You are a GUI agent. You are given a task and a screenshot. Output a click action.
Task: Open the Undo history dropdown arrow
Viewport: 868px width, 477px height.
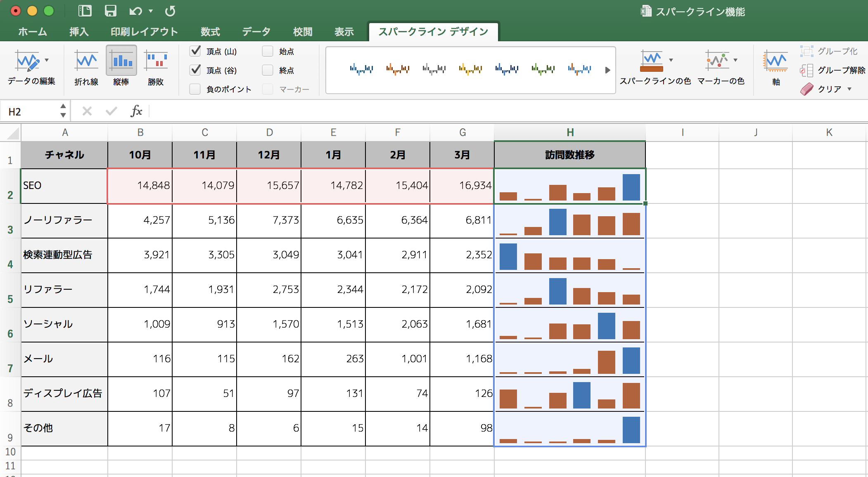151,11
